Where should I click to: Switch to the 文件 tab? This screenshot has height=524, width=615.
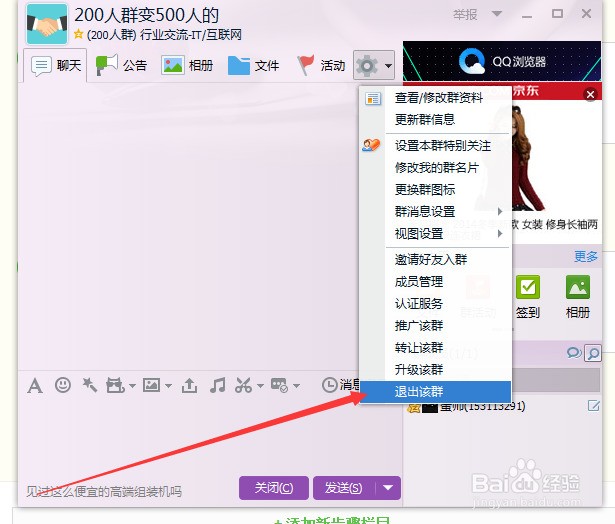[253, 65]
